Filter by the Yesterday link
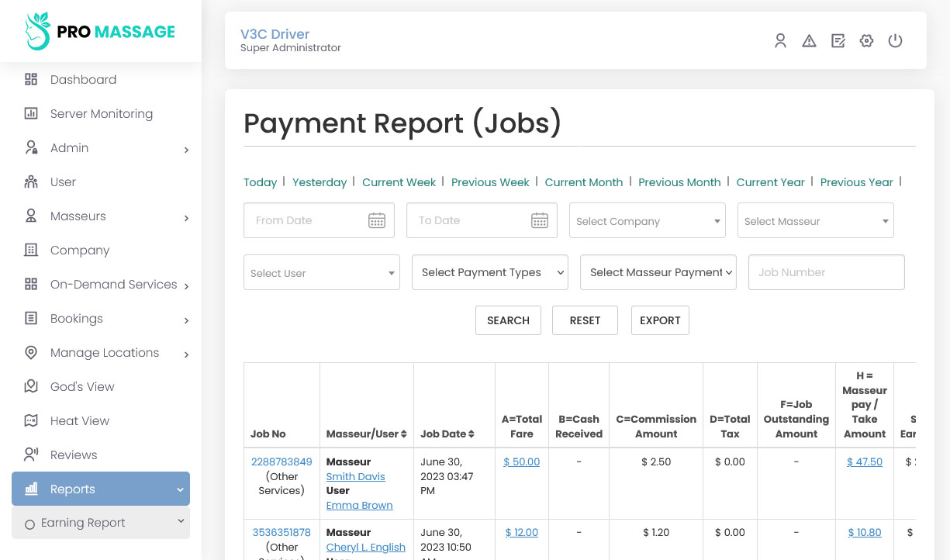This screenshot has width=950, height=560. coord(320,182)
